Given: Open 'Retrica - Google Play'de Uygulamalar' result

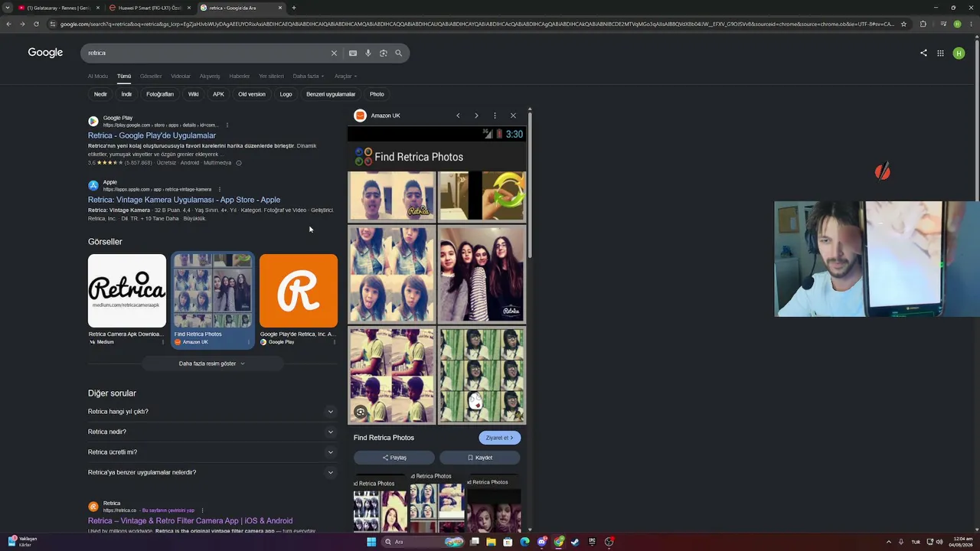Looking at the screenshot, I should click(152, 135).
